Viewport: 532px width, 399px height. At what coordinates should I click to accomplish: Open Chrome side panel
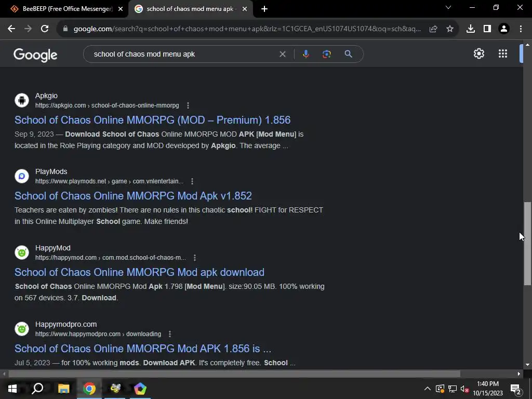(x=487, y=29)
